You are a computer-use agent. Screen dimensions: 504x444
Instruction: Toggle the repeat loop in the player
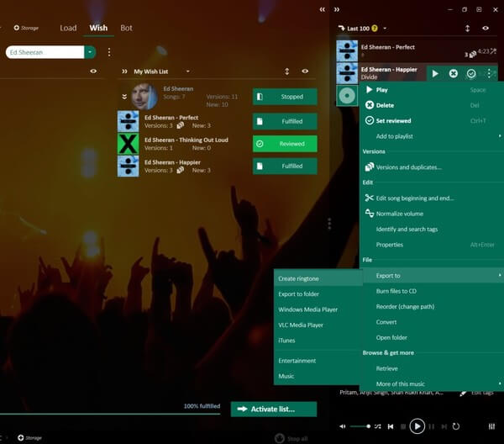click(456, 426)
